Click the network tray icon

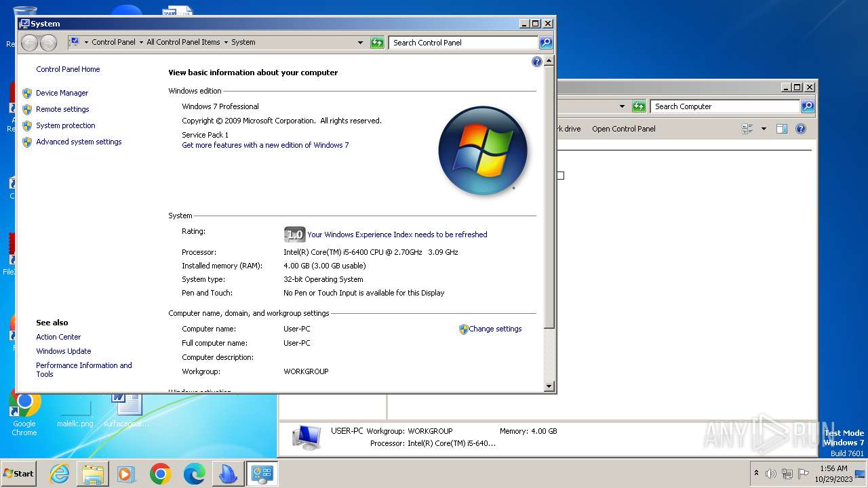coord(787,474)
